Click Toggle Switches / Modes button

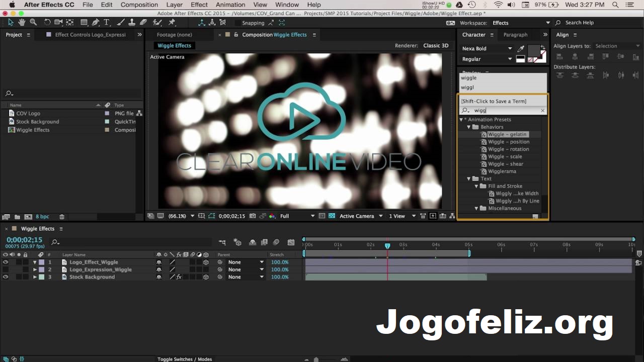[x=185, y=359]
